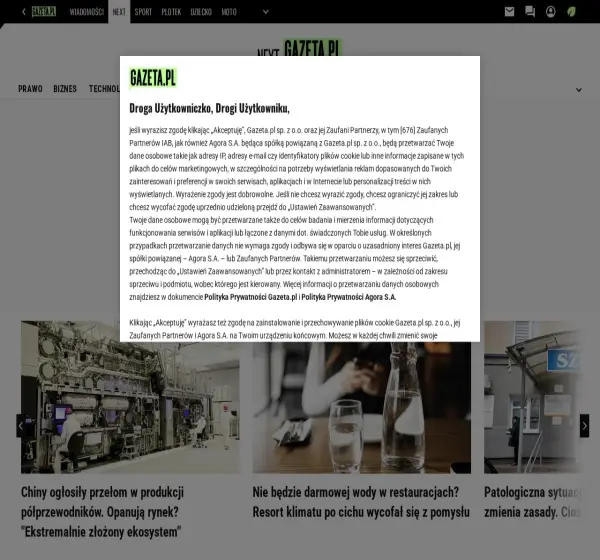Open headline Nie będzie darmowej wody w restauracjach
The width and height of the screenshot is (600, 560).
(361, 502)
